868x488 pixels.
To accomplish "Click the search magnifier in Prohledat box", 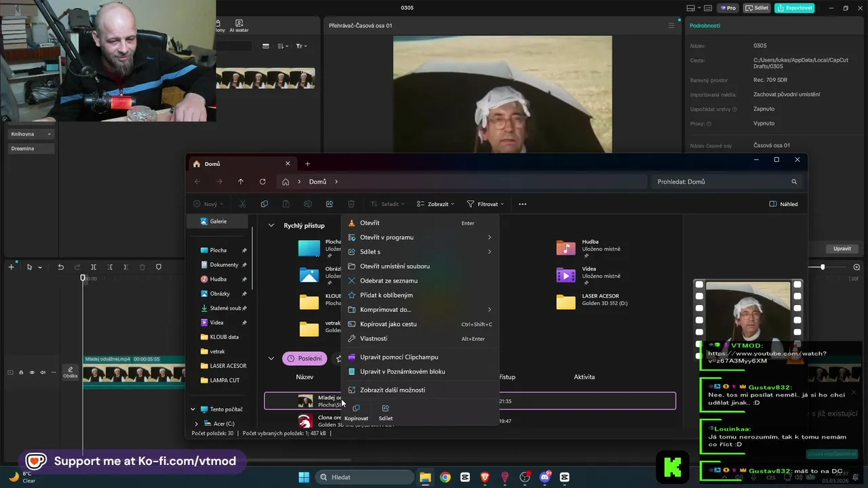I will 794,182.
